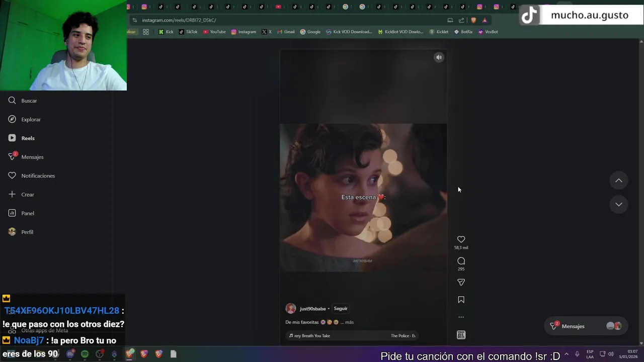Show hidden system tray icons
644x362 pixels.
point(567,354)
